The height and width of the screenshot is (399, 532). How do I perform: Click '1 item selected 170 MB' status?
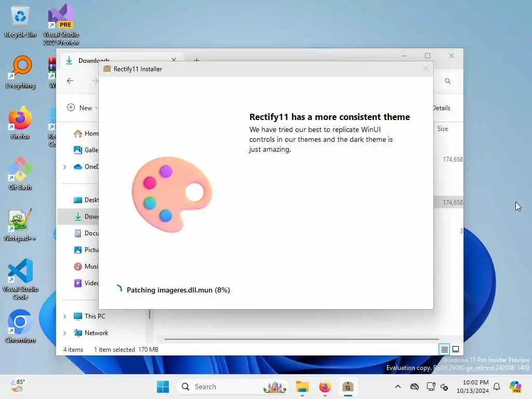click(126, 350)
